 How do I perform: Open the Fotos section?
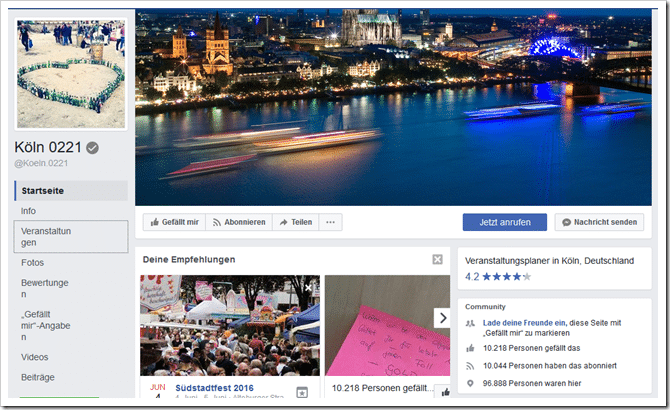(32, 263)
